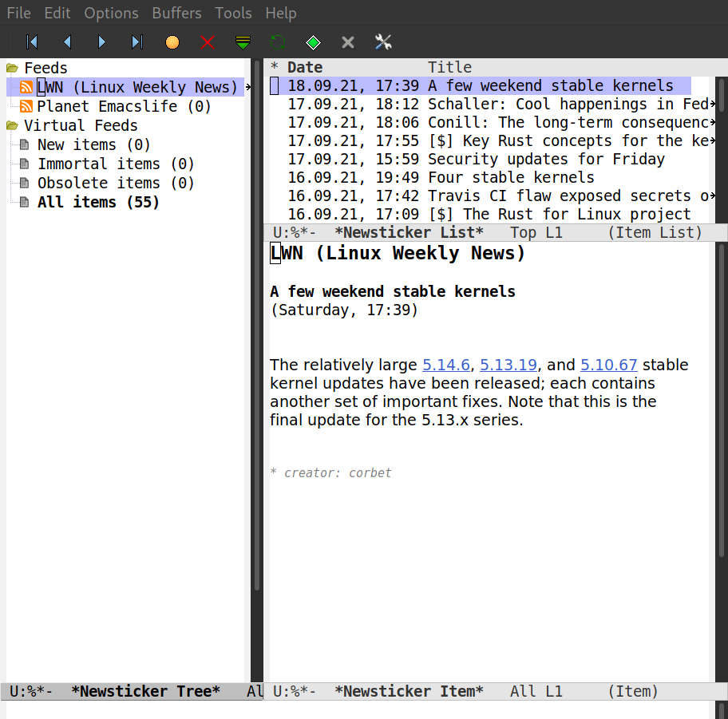Go to last feed toolbar icon
Image resolution: width=728 pixels, height=719 pixels.
(x=137, y=42)
